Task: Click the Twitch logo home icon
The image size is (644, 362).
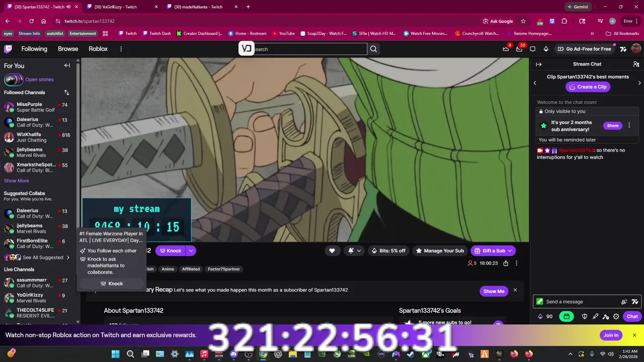Action: (x=8, y=49)
